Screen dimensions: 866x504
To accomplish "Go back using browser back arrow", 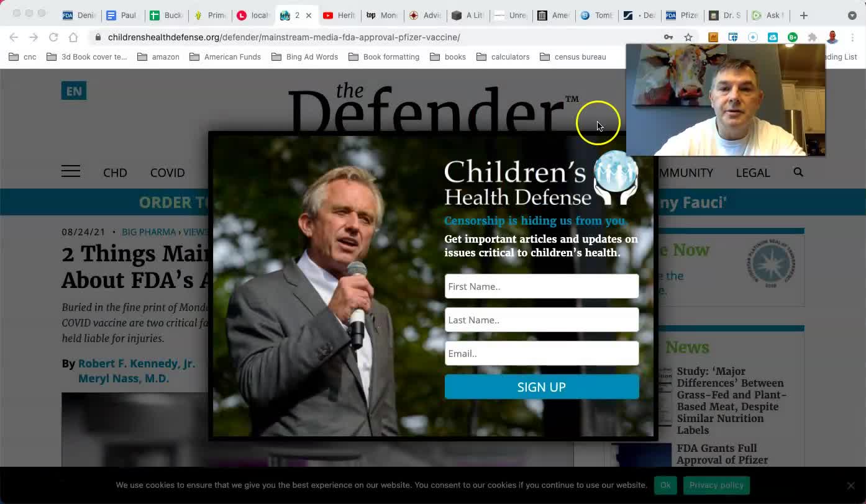I will click(14, 37).
